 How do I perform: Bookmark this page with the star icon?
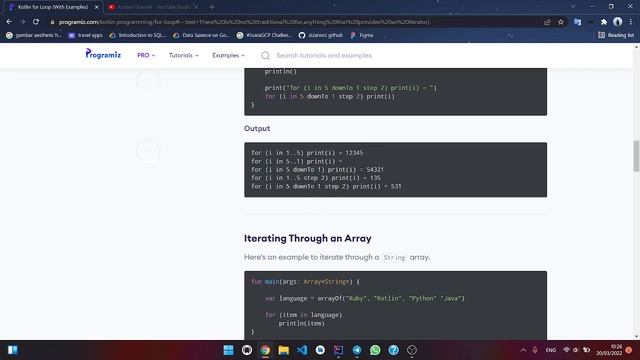561,22
